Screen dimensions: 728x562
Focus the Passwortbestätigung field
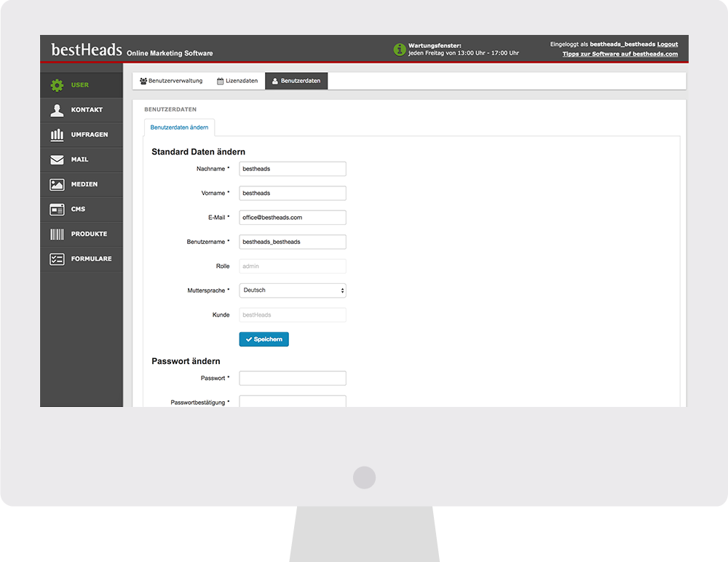[293, 401]
